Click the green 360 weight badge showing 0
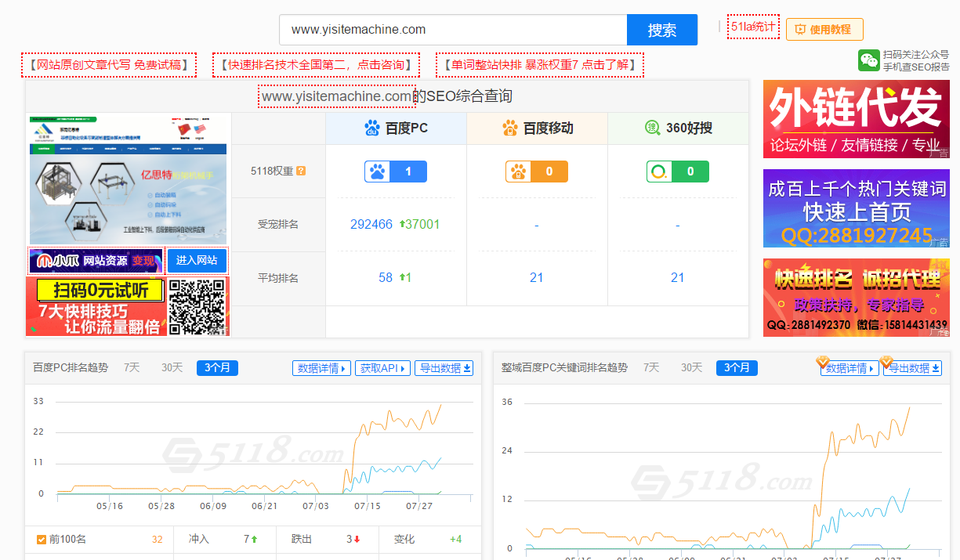Screen dimensions: 960x560 click(x=678, y=172)
